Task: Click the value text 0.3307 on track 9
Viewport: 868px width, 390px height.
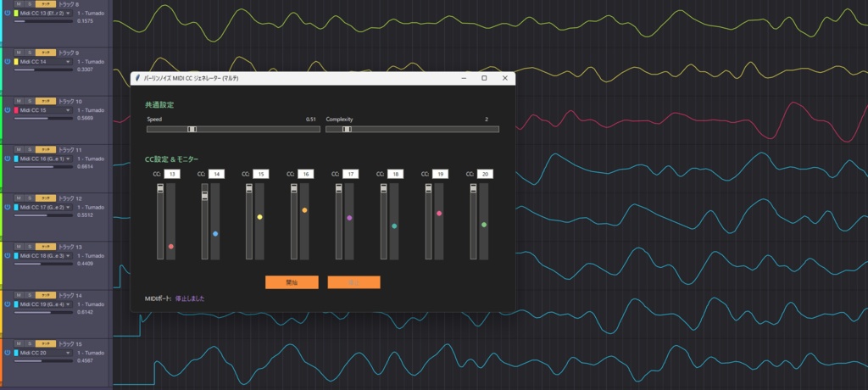Action: click(85, 70)
